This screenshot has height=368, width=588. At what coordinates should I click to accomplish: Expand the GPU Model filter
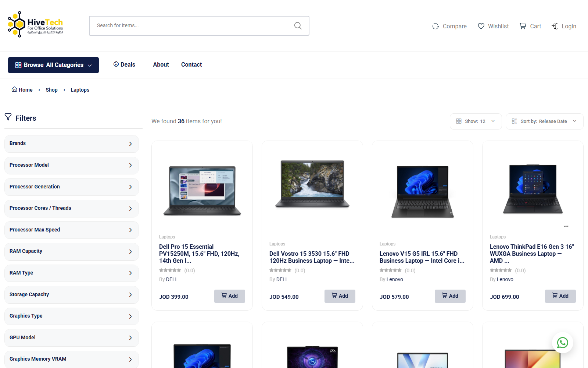coord(72,338)
